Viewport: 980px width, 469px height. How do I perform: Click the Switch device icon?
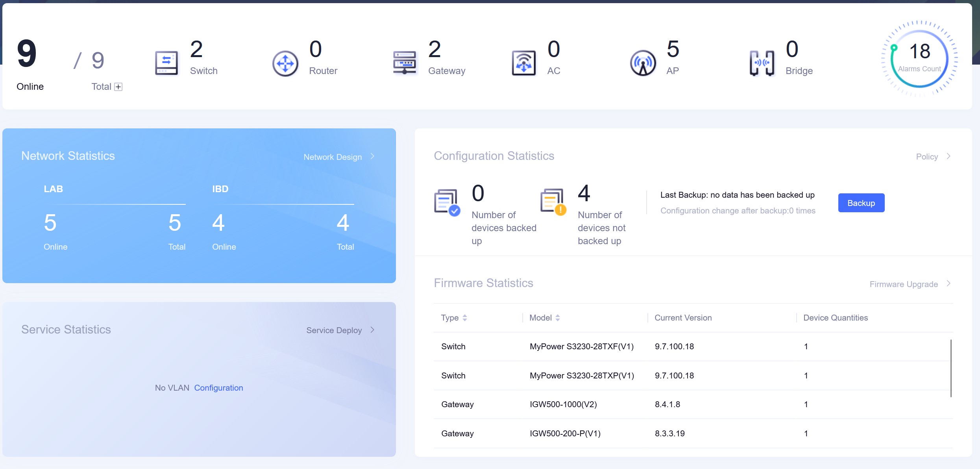(166, 63)
